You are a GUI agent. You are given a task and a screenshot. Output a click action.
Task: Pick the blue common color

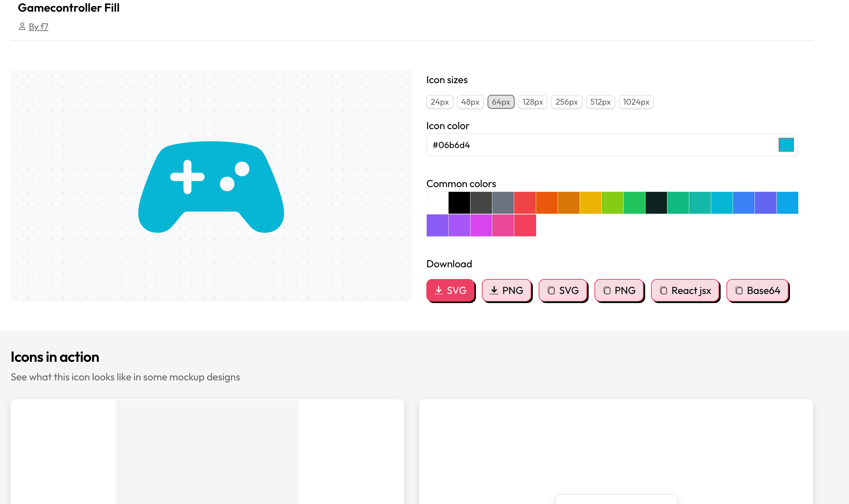pyautogui.click(x=744, y=203)
